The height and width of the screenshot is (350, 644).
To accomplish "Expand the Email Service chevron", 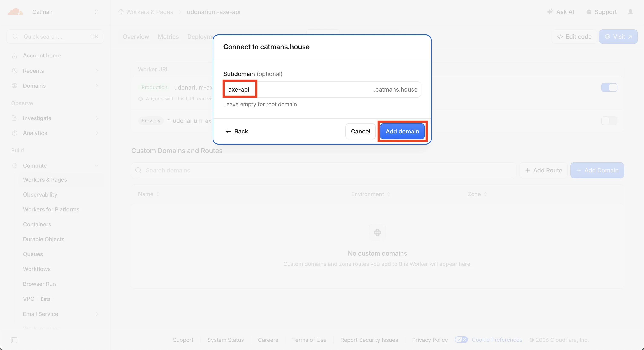I will [x=97, y=314].
